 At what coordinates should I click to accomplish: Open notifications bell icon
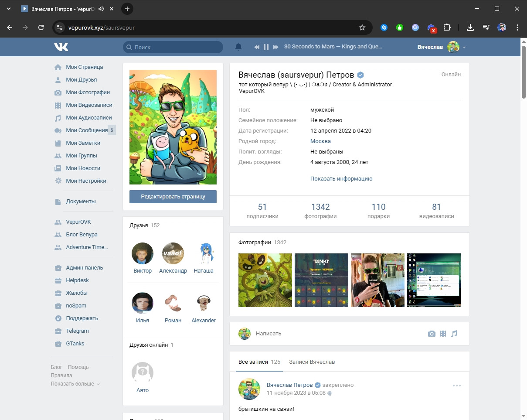(x=238, y=47)
